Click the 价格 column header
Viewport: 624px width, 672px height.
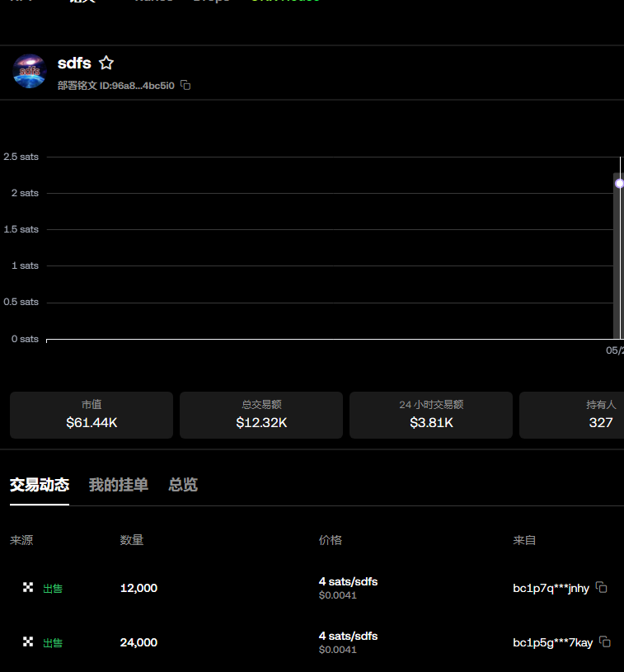(x=331, y=540)
